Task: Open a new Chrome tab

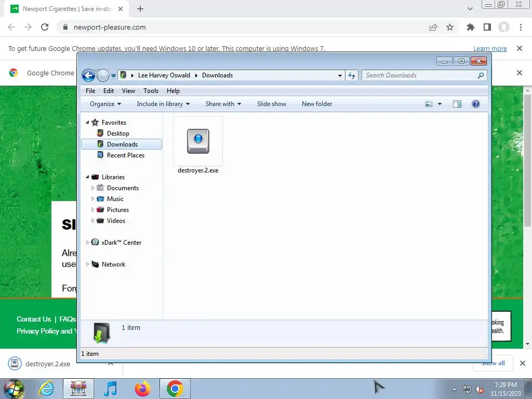Action: 140,9
